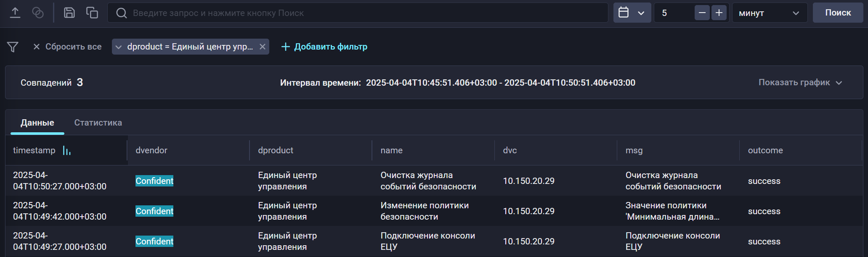Click the magnifier icon in search field
Screen dimensions: 868x257
tap(122, 13)
